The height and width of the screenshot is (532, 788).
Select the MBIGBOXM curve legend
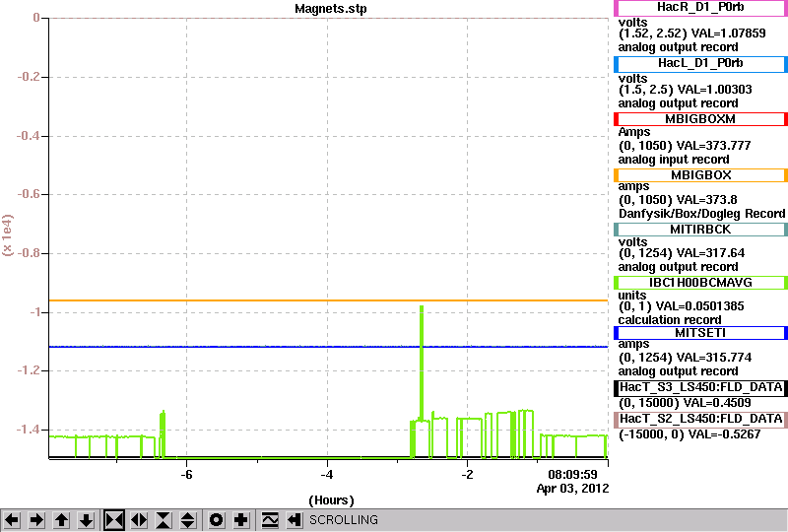tap(700, 119)
